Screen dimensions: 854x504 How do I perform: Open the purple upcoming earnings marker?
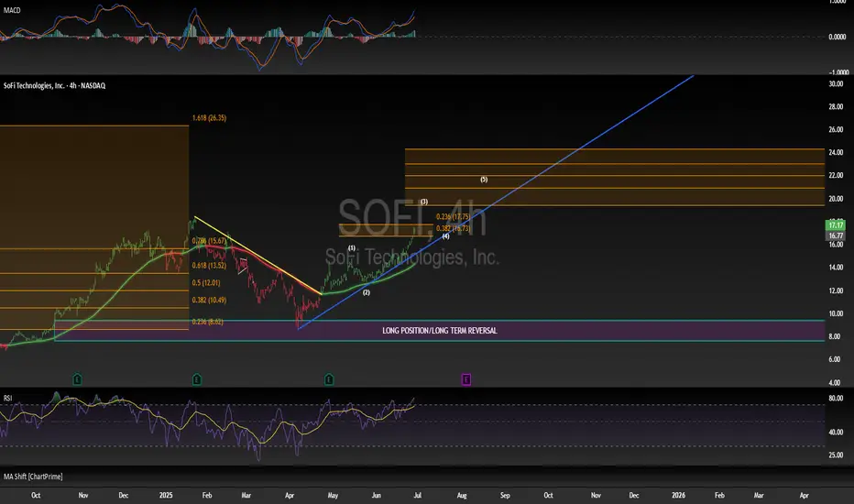point(466,379)
